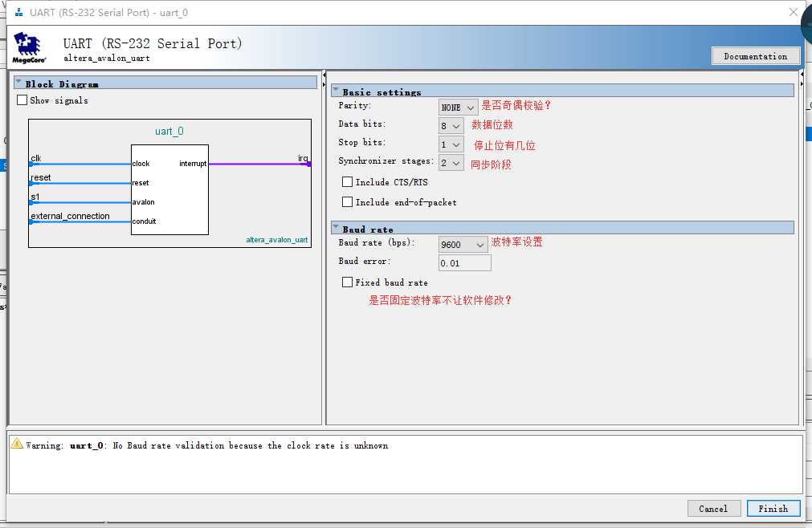Viewport: 812px width, 528px height.
Task: Click the clk signal label
Action: click(35, 158)
